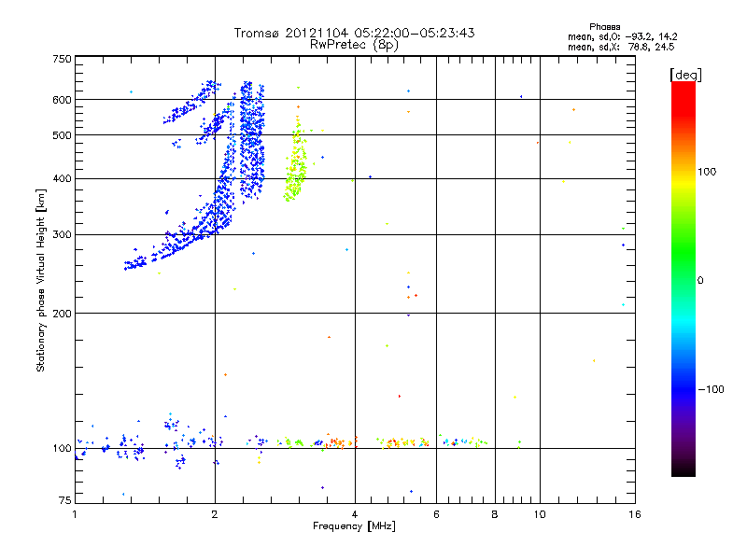
Task: Click the colorbar '-100' tick label
Action: [711, 389]
